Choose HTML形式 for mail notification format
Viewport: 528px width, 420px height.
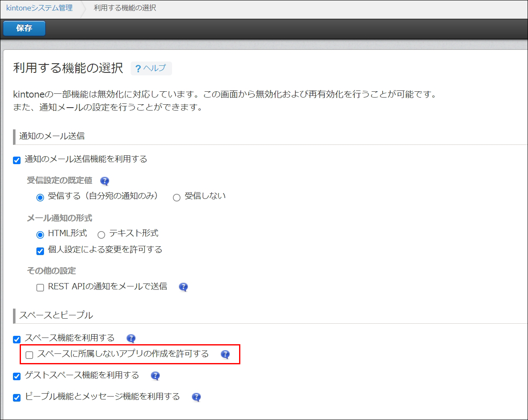[x=40, y=234]
